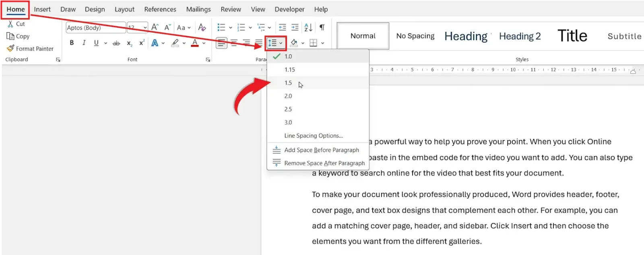Image resolution: width=644 pixels, height=255 pixels.
Task: Open the Design tab
Action: point(95,9)
